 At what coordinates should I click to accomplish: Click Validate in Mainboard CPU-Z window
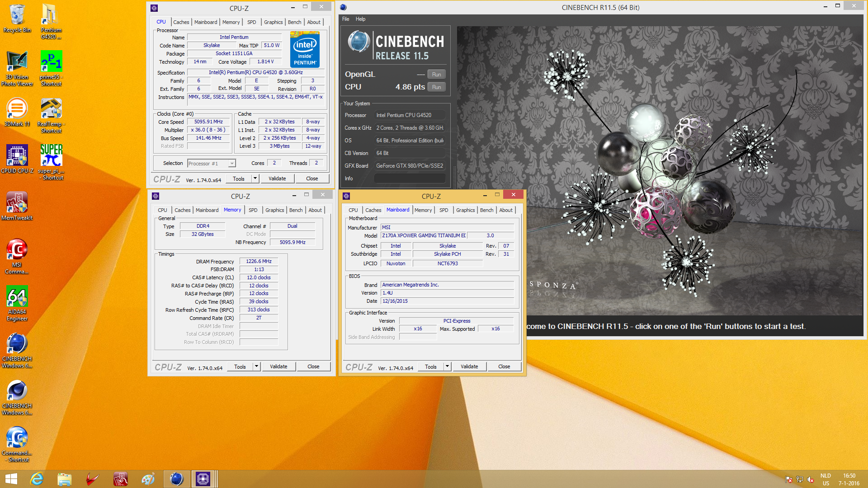[x=469, y=366]
